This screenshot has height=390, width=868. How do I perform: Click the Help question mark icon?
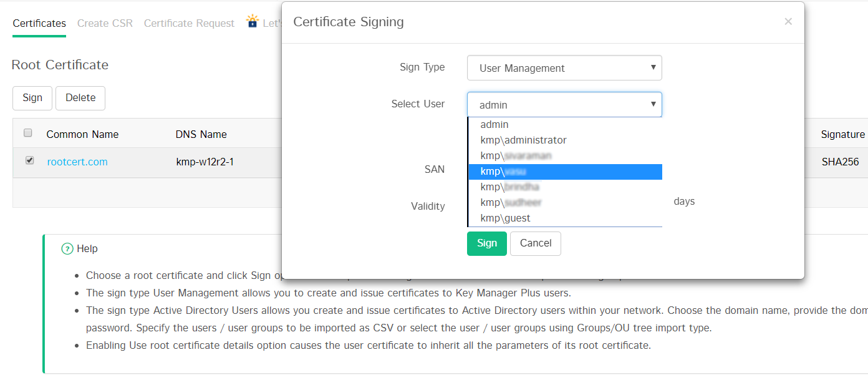tap(67, 249)
